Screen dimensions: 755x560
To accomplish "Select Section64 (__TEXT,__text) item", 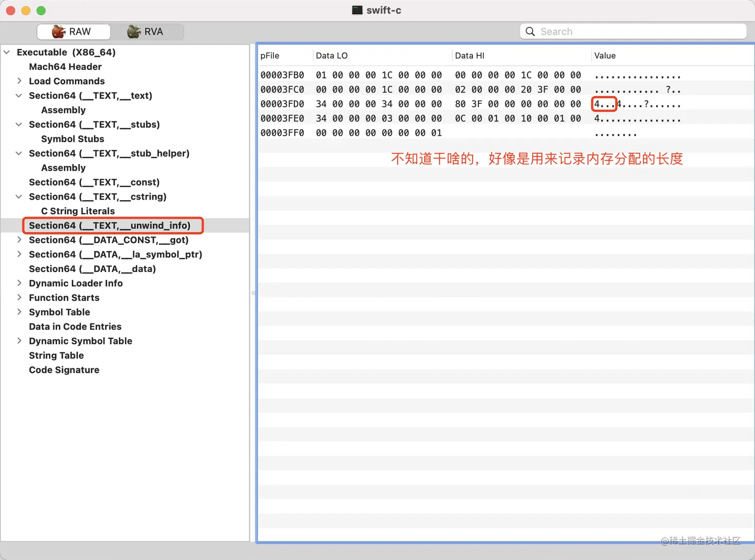I will tap(90, 95).
